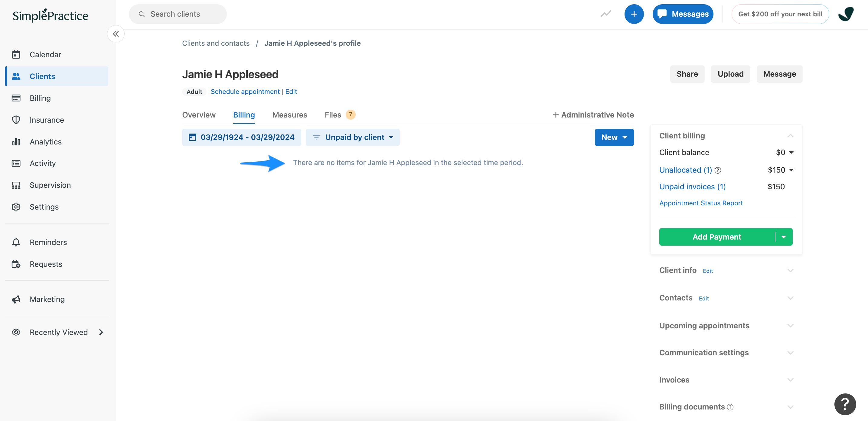Open Analytics from the left navigation

point(16,141)
